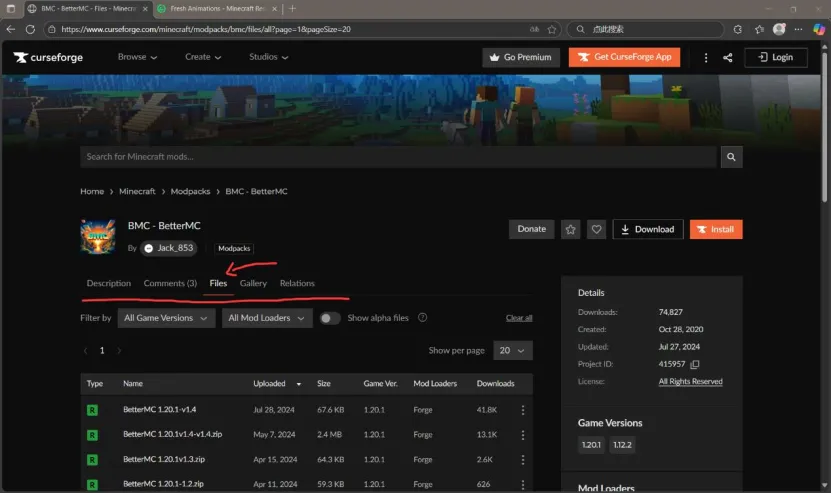Click the Search for Minecraft mods field
Viewport: 831px width, 493px height.
point(398,157)
